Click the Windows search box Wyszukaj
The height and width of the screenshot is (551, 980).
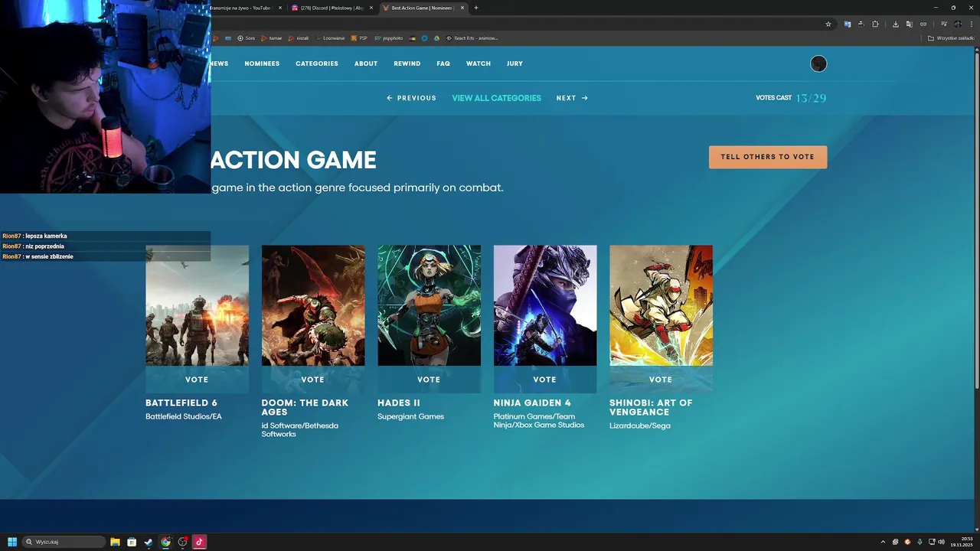pos(64,542)
